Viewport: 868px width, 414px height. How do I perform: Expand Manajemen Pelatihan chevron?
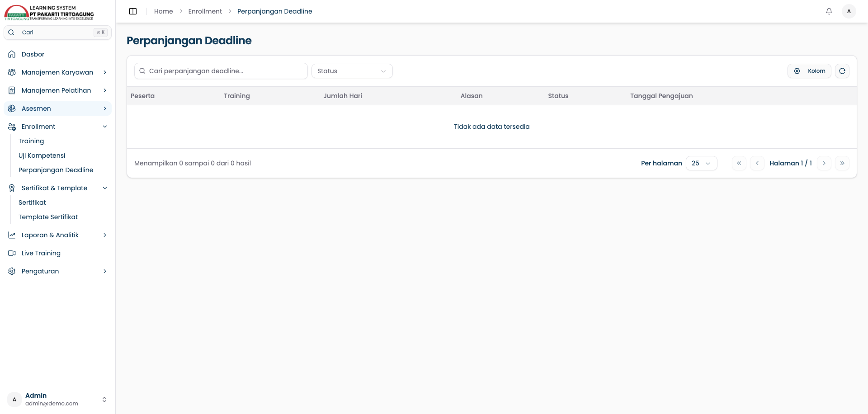[x=105, y=90]
